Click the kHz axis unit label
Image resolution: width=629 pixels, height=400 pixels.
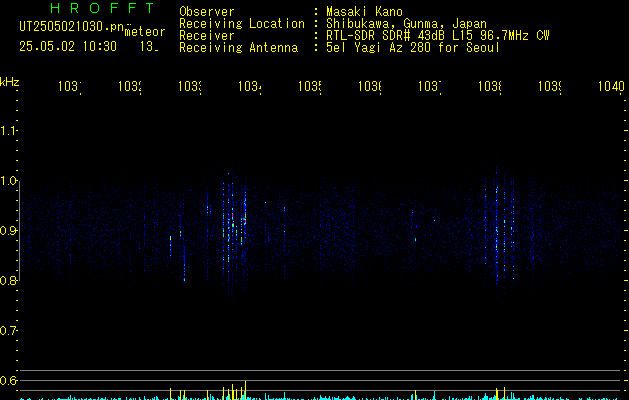point(10,82)
